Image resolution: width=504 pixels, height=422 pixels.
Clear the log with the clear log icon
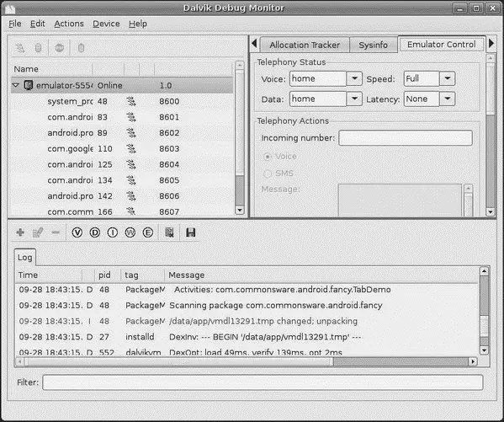169,232
